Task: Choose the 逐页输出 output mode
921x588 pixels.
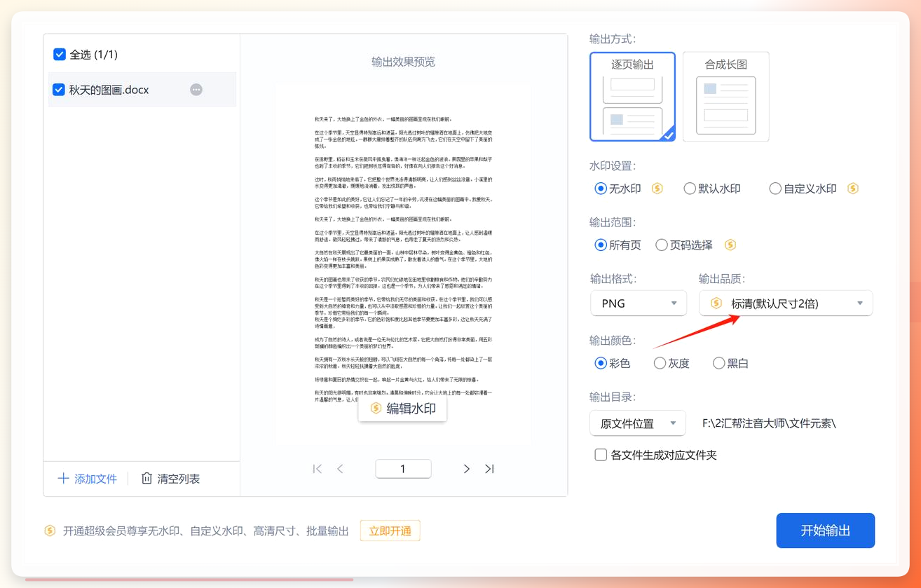Action: [633, 96]
